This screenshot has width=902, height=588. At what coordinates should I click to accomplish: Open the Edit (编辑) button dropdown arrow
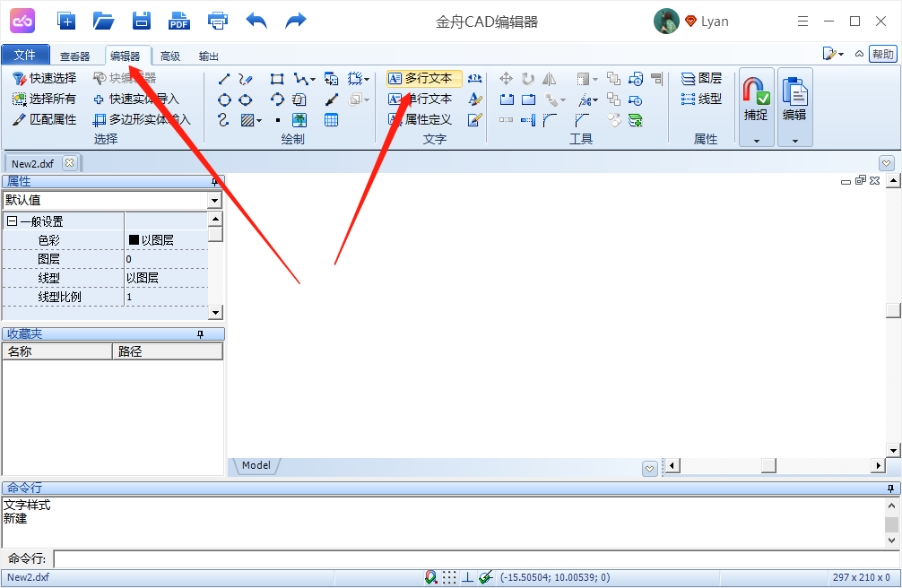click(795, 141)
